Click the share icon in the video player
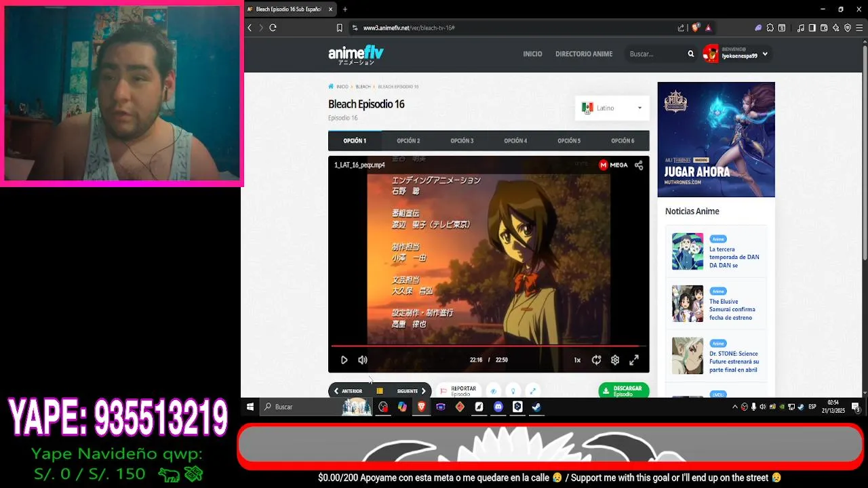 coord(639,165)
